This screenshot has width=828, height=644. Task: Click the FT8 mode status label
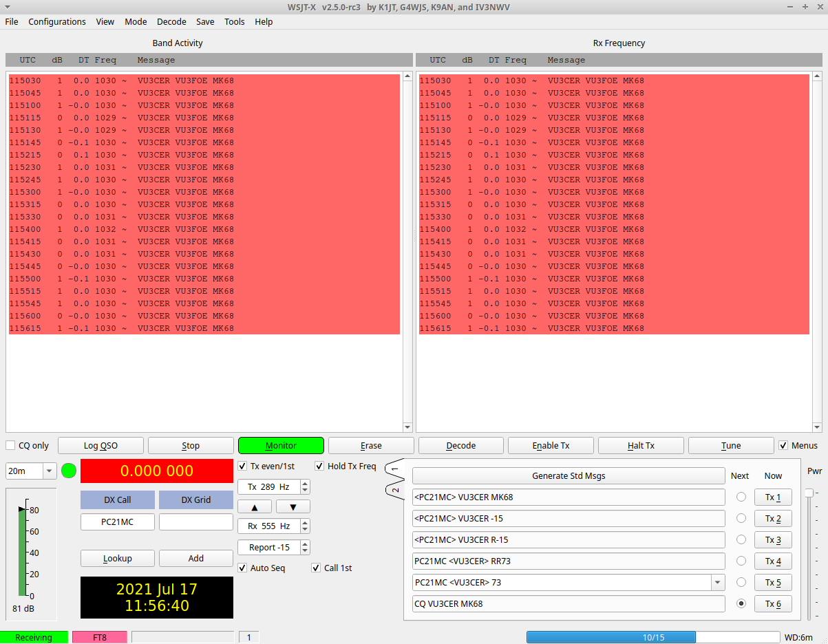tap(100, 637)
